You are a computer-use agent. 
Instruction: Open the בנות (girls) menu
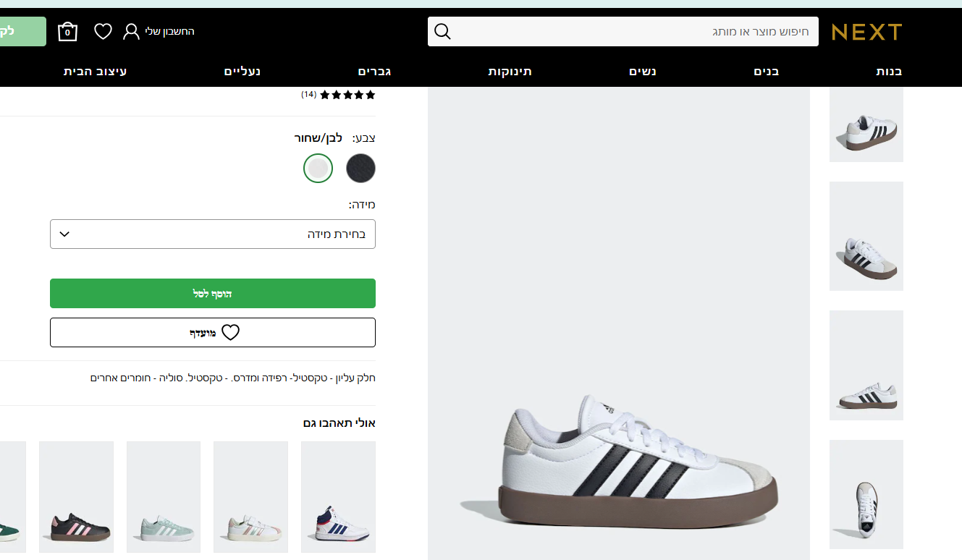(x=889, y=72)
